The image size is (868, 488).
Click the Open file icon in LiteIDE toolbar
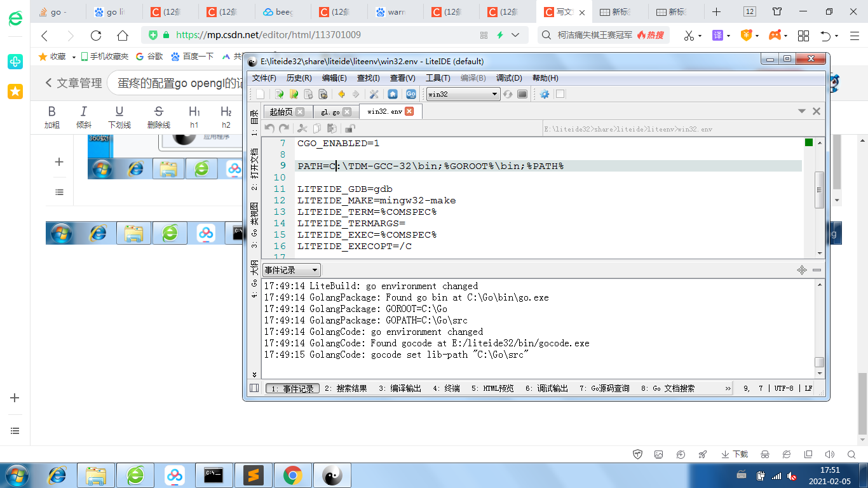click(278, 94)
